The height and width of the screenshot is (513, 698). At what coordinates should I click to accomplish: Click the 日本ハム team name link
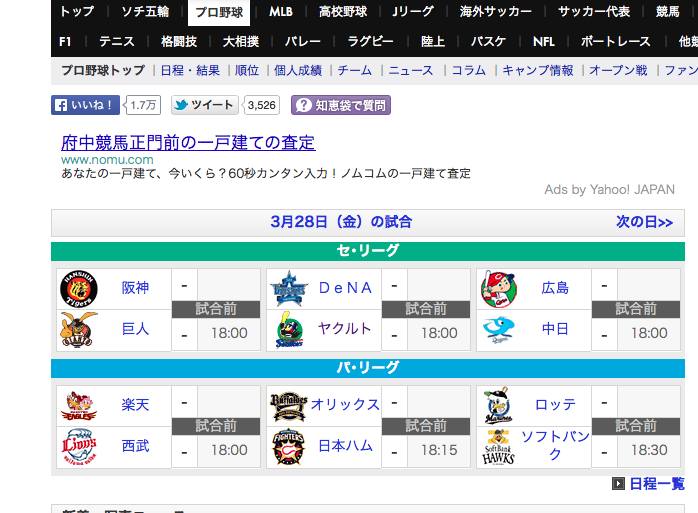click(x=345, y=446)
